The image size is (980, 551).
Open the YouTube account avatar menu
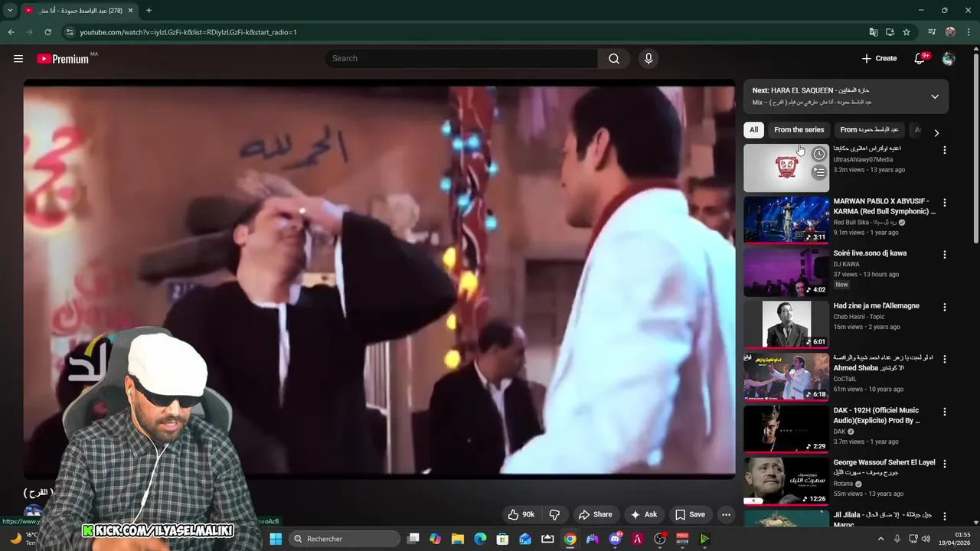tap(949, 58)
